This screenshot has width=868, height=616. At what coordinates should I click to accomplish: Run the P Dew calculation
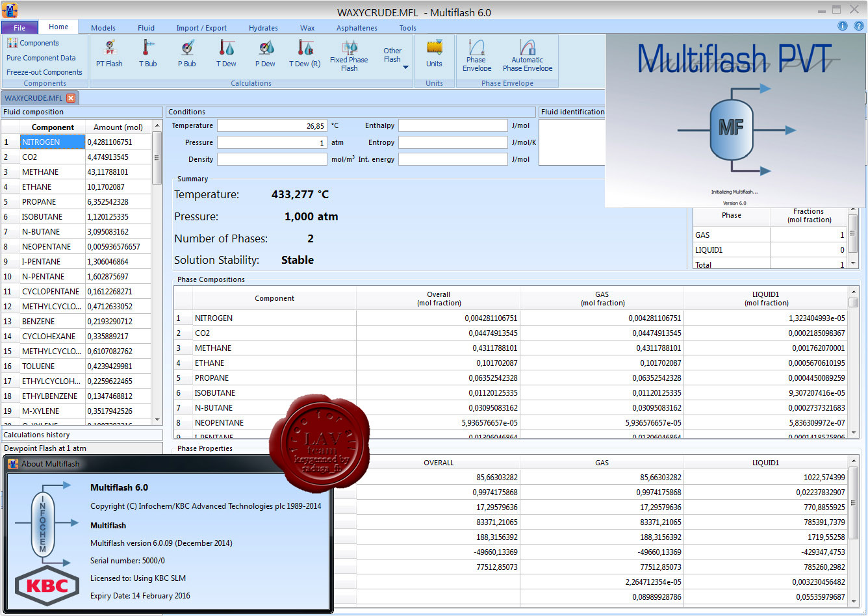[x=265, y=53]
